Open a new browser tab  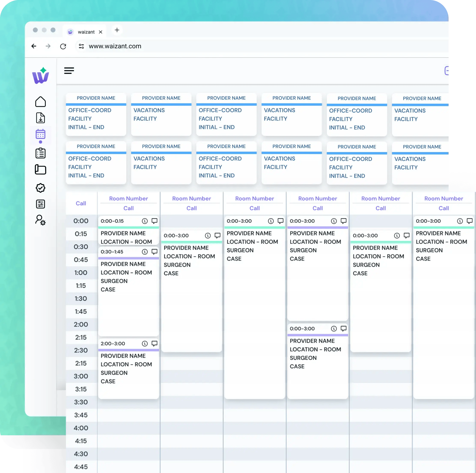[117, 30]
